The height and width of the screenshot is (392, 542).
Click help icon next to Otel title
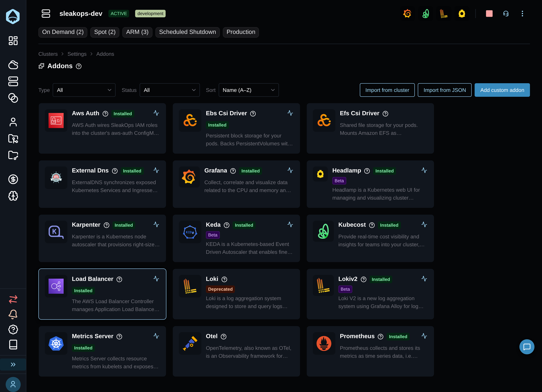[224, 336]
